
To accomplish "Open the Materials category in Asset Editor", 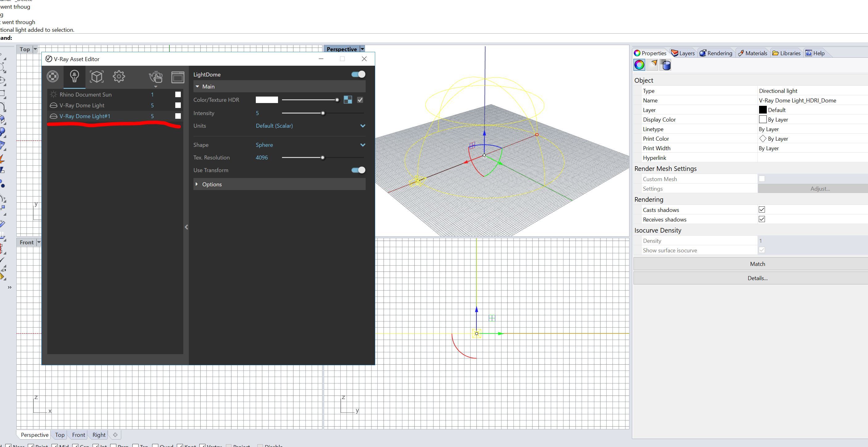I will [52, 77].
